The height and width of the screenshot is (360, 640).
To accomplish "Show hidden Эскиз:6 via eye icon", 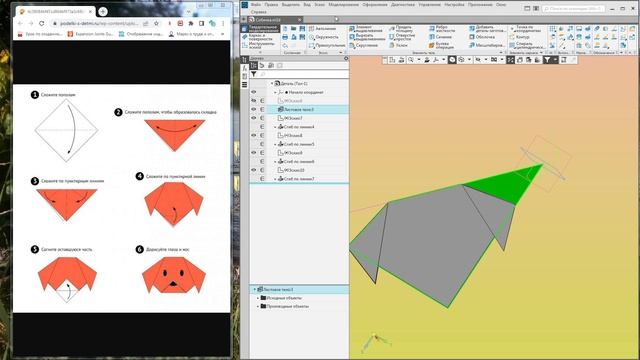I will click(x=253, y=101).
